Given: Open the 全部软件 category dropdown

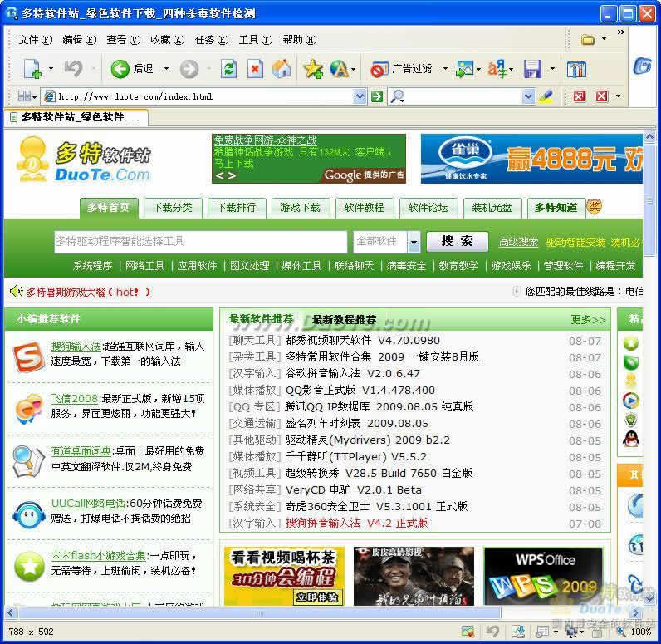Looking at the screenshot, I should (414, 242).
